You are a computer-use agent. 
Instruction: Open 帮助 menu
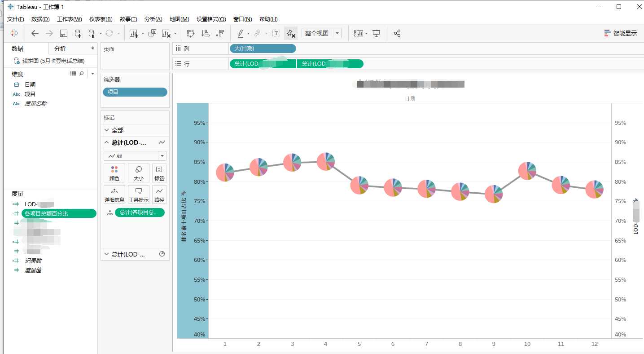click(x=268, y=19)
